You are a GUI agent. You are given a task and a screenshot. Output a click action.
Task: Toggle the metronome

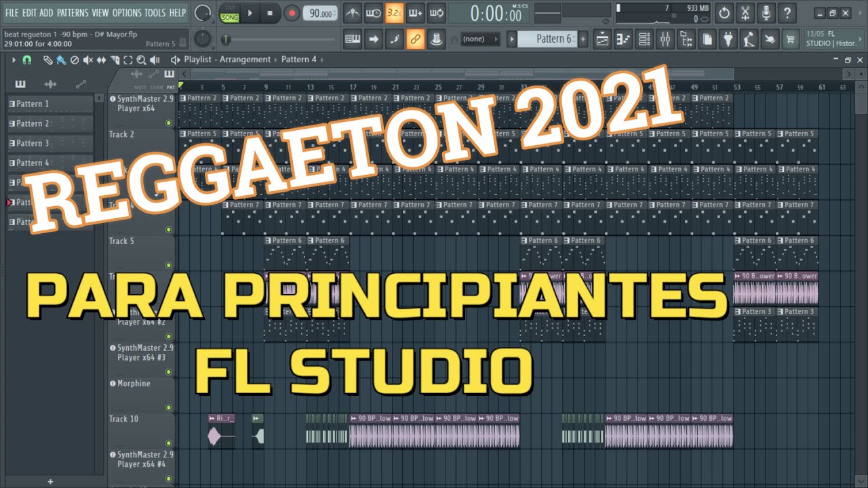tap(352, 13)
